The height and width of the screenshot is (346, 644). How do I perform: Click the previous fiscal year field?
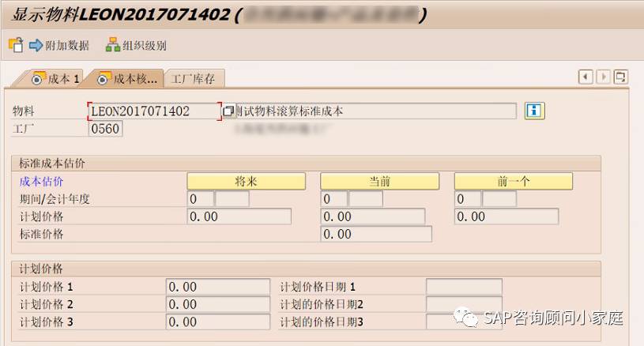(499, 199)
